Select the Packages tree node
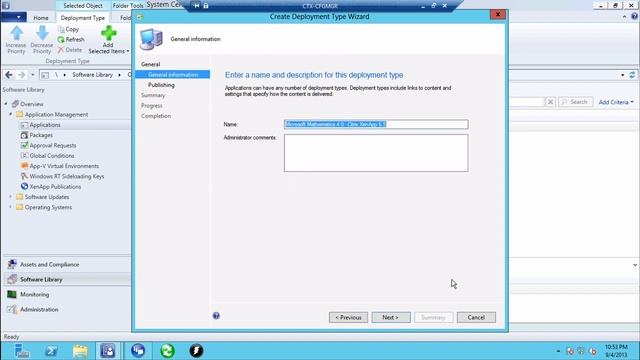 41,135
